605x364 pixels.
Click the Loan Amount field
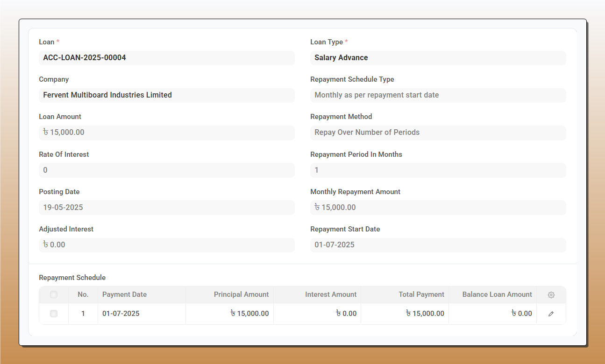167,133
